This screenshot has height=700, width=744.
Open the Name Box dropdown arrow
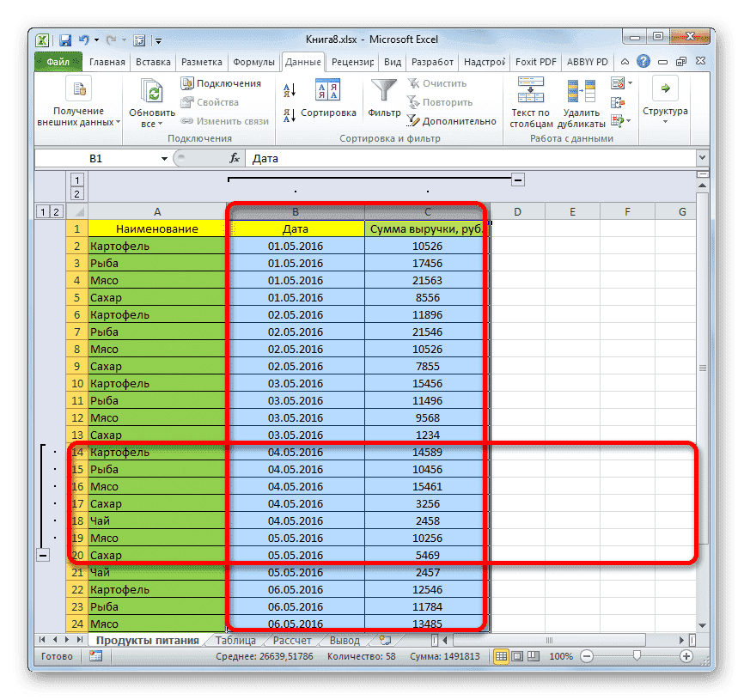[x=163, y=158]
